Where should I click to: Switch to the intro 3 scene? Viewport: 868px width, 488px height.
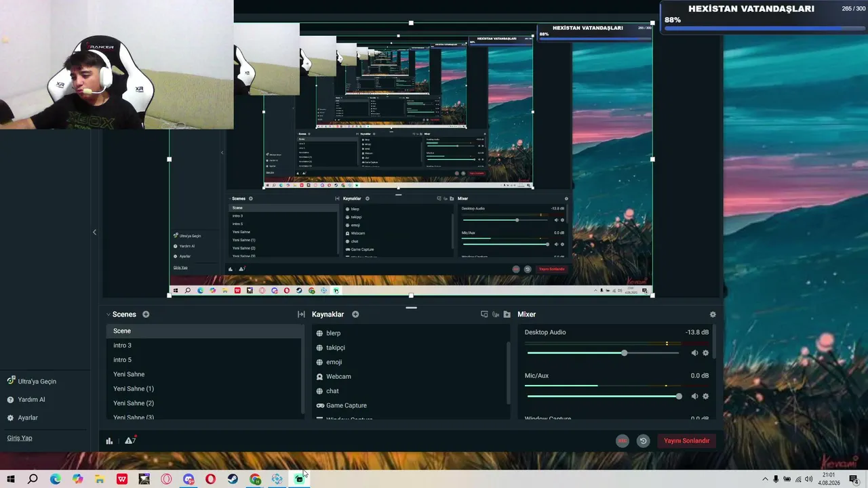click(x=205, y=346)
